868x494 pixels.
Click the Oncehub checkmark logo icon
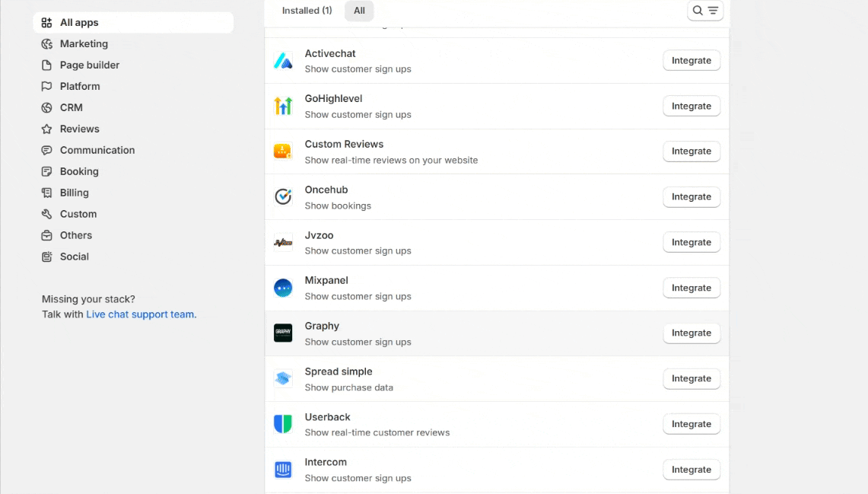point(283,197)
